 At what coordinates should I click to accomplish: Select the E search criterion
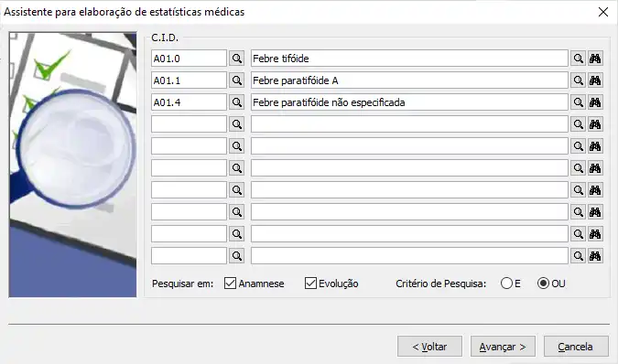tap(506, 283)
